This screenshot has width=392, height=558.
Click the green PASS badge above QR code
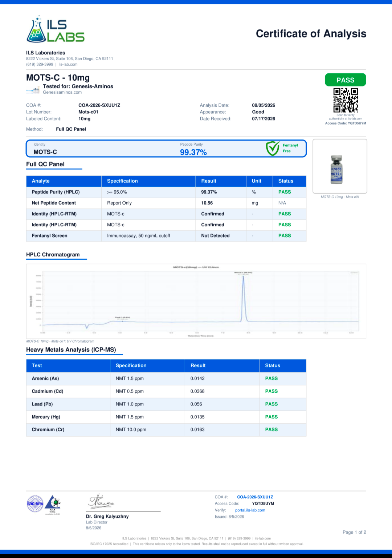click(x=346, y=80)
